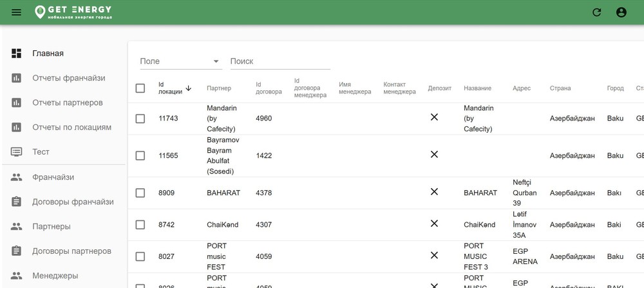Sort by Id локации column arrow

pos(188,88)
